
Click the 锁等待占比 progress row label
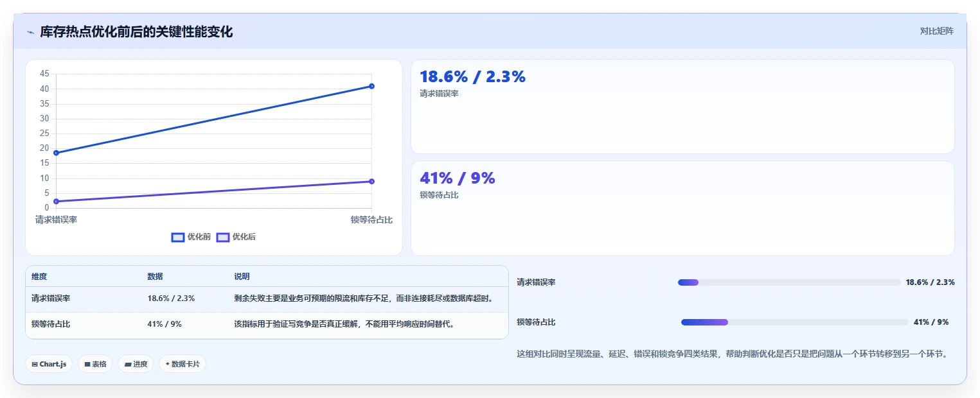536,322
